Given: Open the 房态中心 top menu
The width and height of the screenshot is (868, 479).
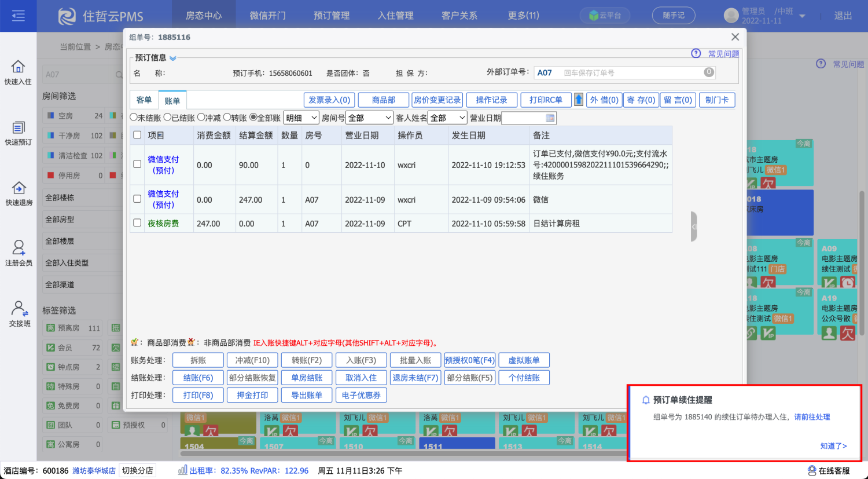Looking at the screenshot, I should (x=204, y=16).
